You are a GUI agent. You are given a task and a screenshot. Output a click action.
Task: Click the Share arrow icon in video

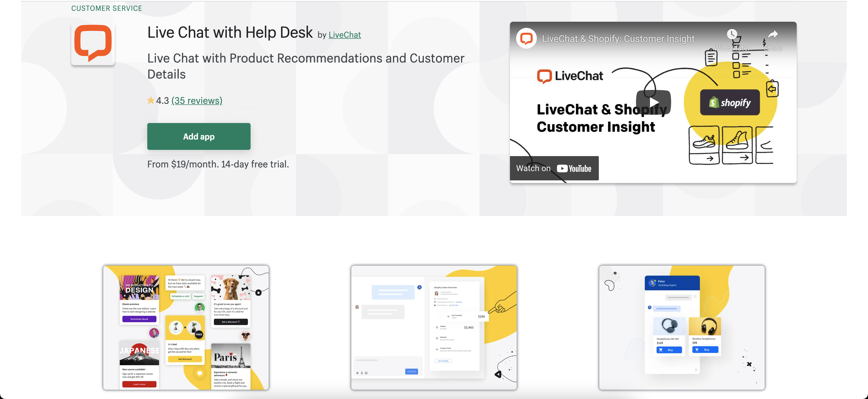point(773,34)
